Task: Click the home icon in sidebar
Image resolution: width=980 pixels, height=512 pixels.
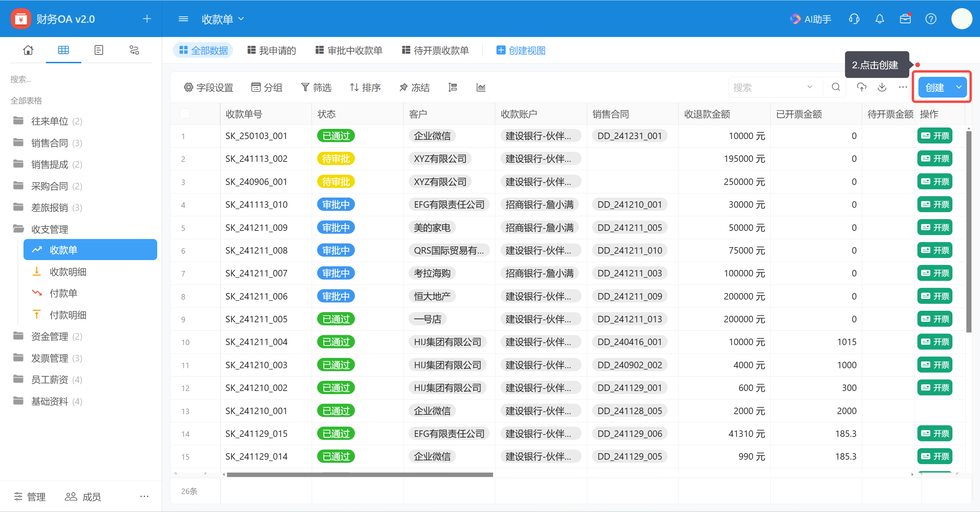Action: click(x=28, y=50)
